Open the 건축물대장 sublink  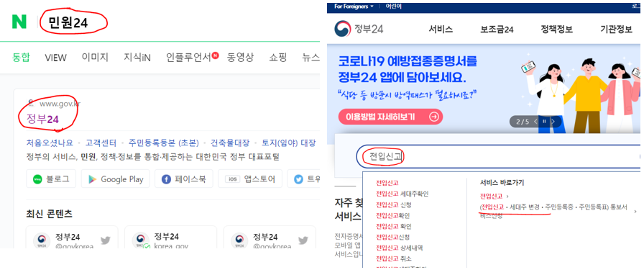[230, 143]
